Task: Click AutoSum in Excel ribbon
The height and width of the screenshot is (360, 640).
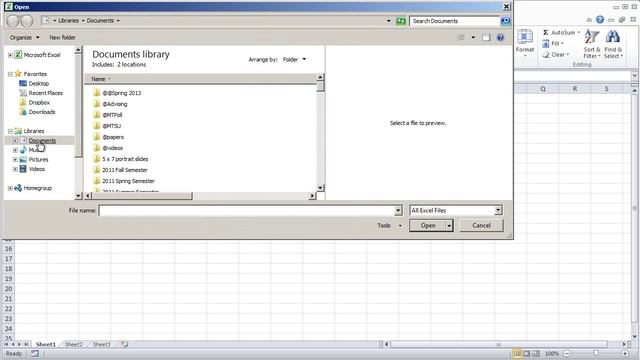Action: pos(561,32)
